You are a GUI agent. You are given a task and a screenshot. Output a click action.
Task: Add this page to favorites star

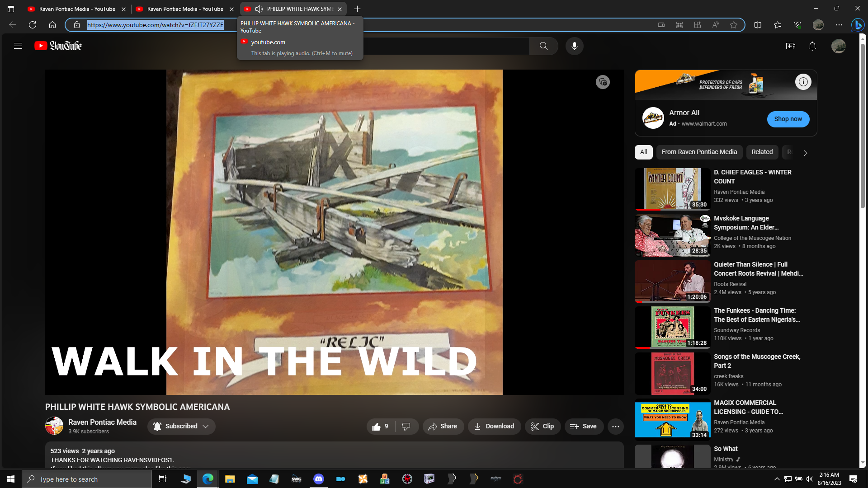734,25
